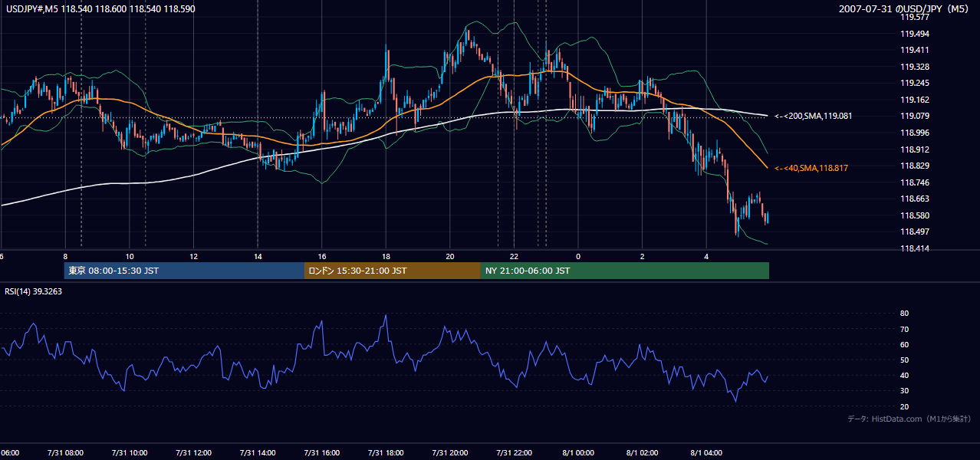Image resolution: width=980 pixels, height=460 pixels.
Task: Click the 7/31 16:00 bottom time label
Action: pos(321,452)
